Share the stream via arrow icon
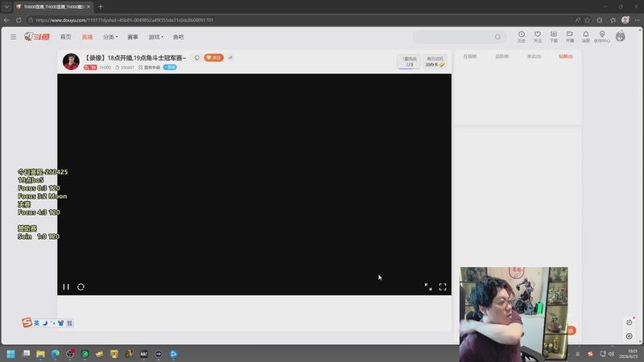The height and width of the screenshot is (362, 644). [230, 58]
